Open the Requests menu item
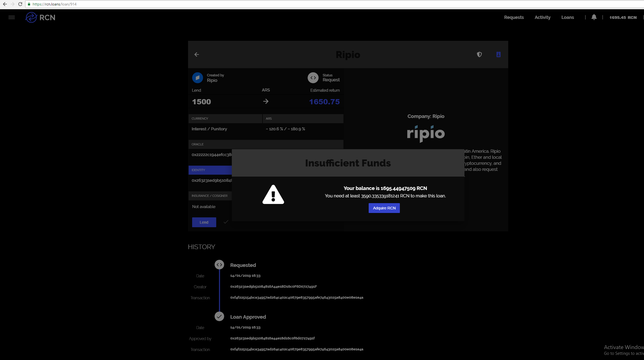 click(x=514, y=17)
